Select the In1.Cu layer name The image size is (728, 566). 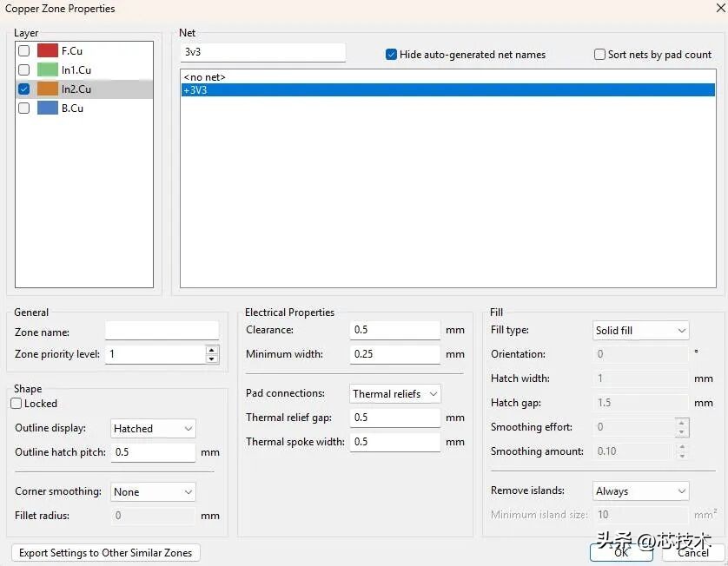click(76, 70)
